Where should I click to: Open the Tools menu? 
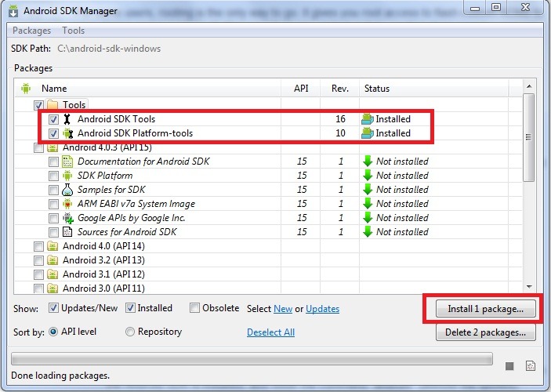tap(74, 31)
